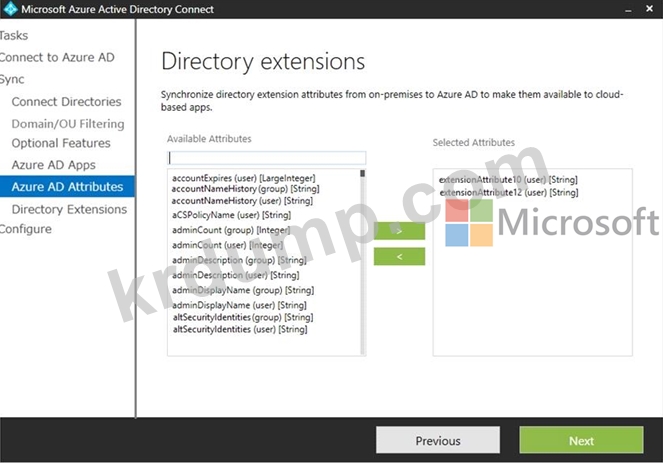Screen dimensions: 663x463
Task: Select Configure step in sidebar
Action: [26, 229]
